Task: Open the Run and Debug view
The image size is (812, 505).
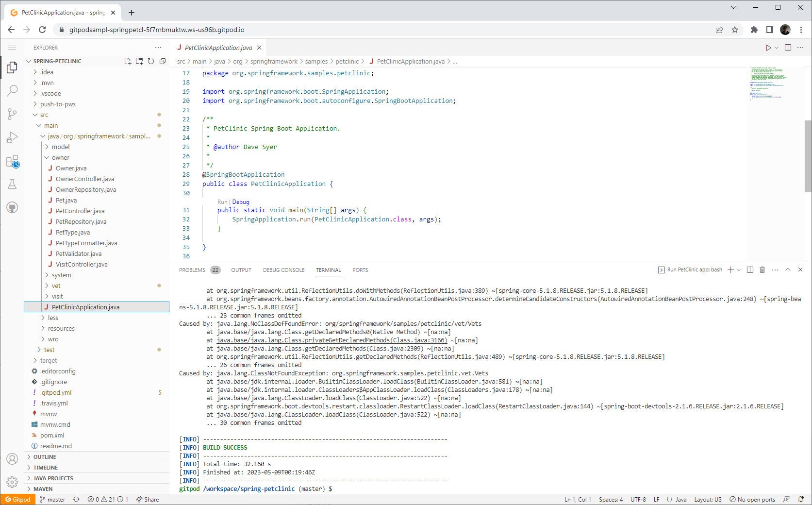Action: [12, 137]
